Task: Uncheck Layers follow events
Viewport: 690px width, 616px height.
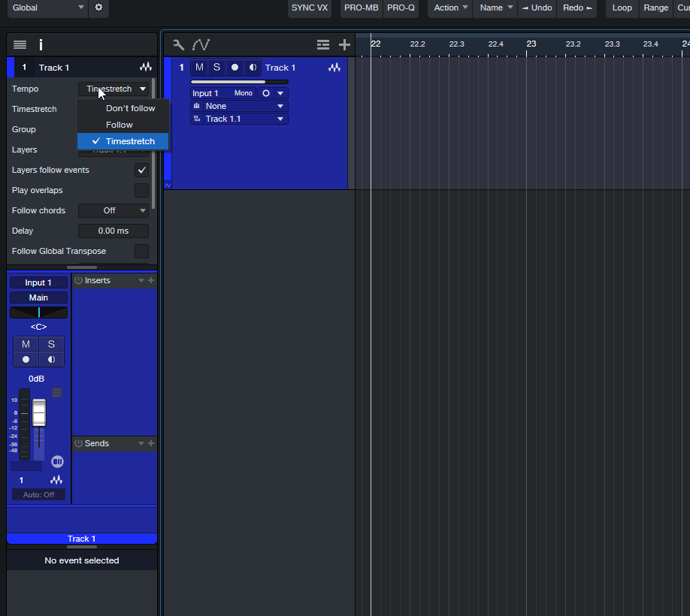Action: pyautogui.click(x=142, y=171)
